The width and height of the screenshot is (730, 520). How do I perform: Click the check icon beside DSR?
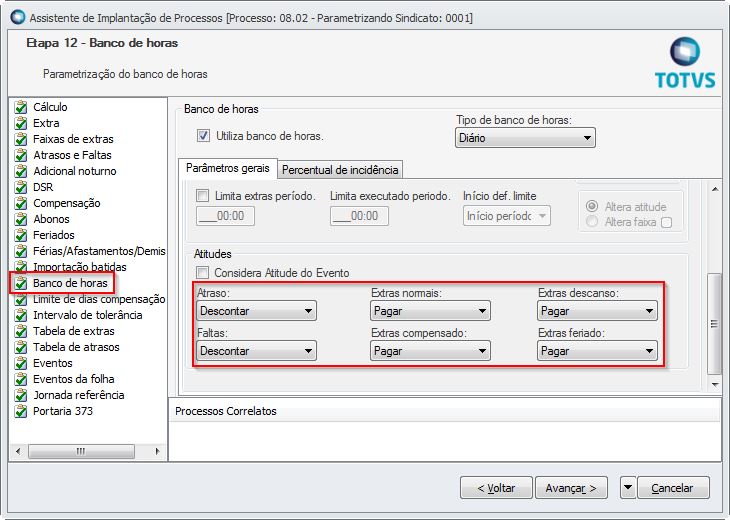[20, 187]
